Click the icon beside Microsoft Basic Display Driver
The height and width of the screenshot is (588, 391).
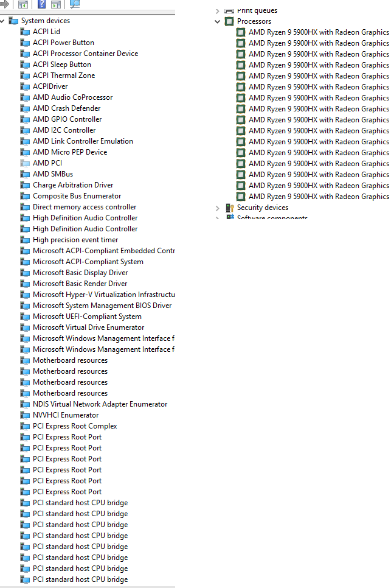coord(25,273)
